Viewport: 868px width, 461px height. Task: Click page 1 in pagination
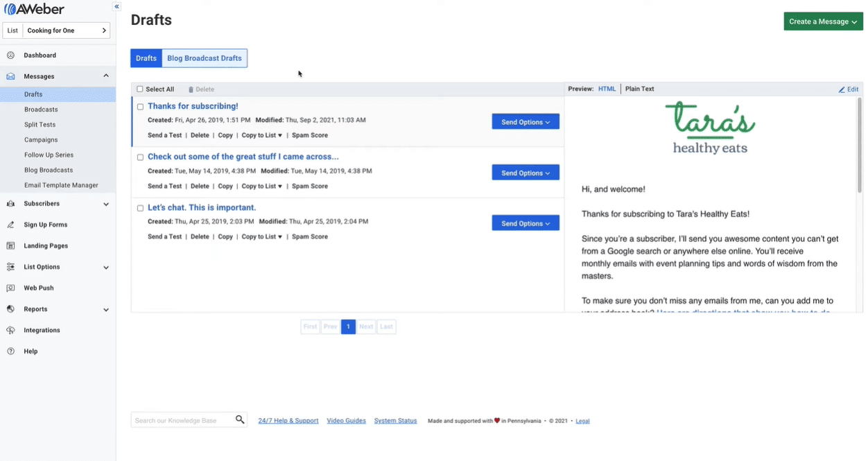point(348,327)
